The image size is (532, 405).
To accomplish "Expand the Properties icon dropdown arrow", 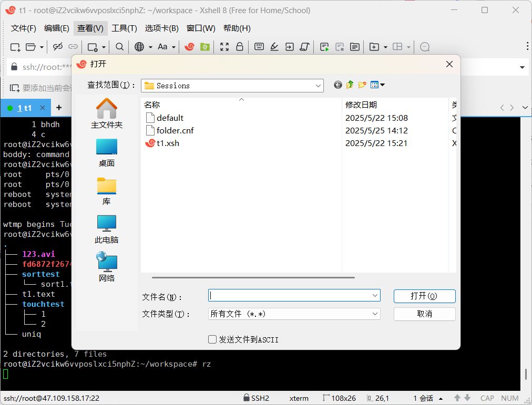I will pyautogui.click(x=104, y=47).
